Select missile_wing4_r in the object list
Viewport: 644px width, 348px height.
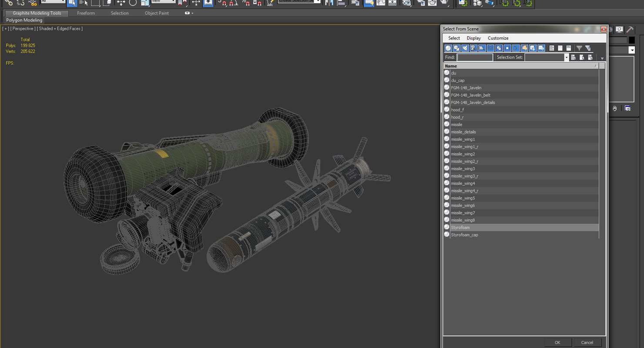coord(521,191)
